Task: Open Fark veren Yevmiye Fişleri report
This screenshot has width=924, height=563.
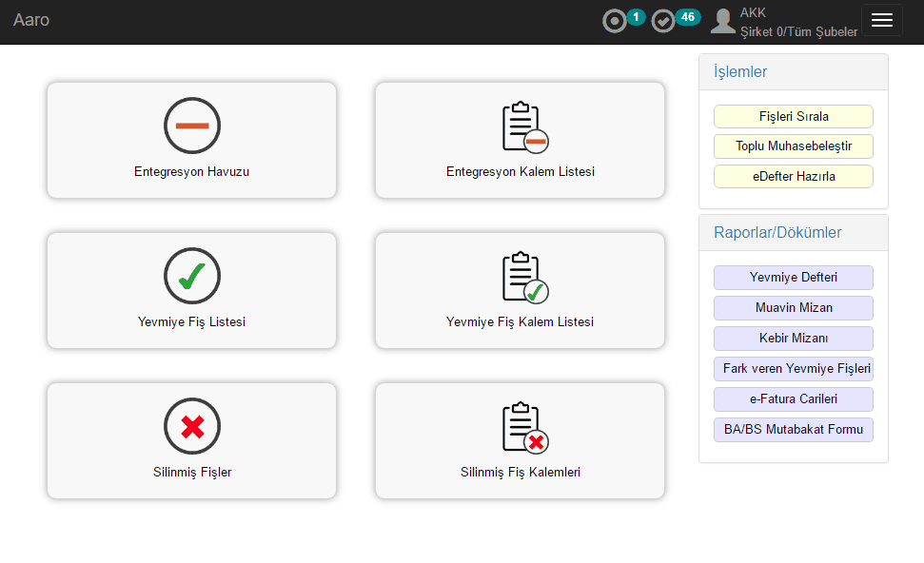Action: [793, 369]
